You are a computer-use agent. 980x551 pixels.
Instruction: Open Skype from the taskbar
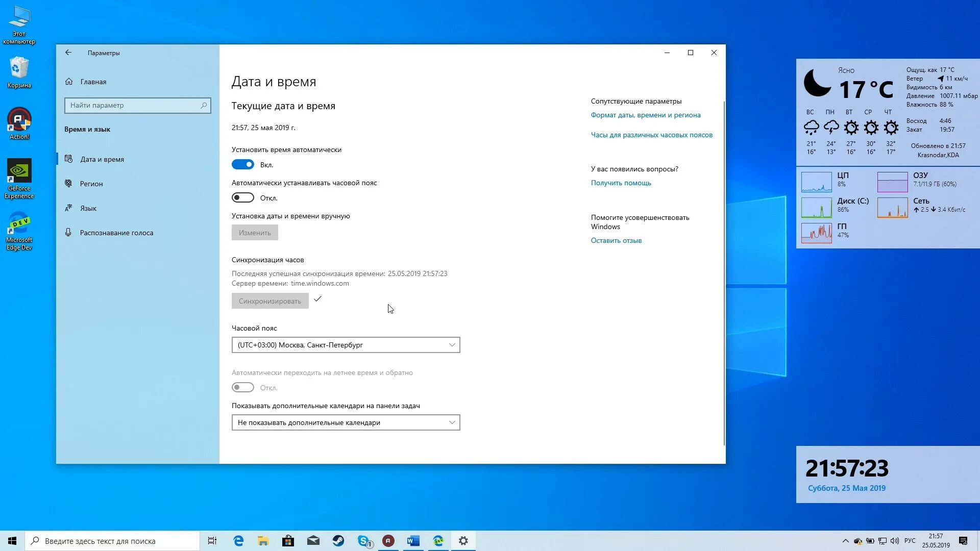pos(363,540)
